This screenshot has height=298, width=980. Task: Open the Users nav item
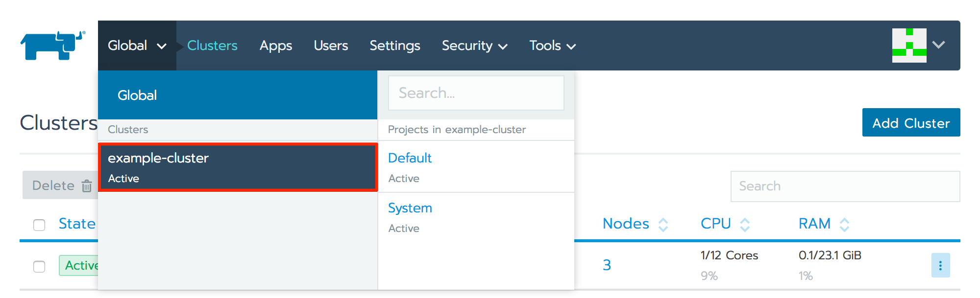click(331, 46)
